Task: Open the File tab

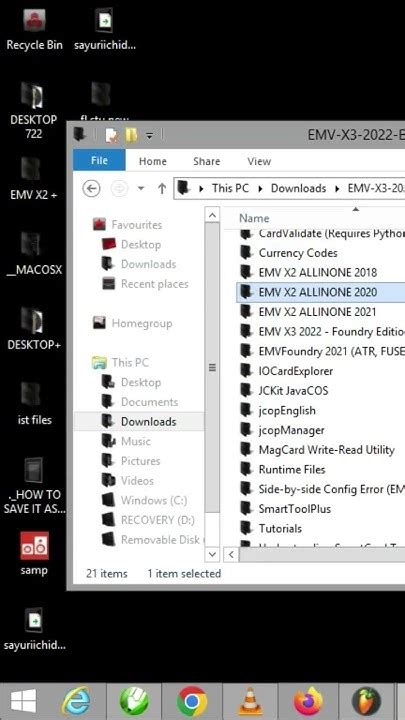Action: 99,161
